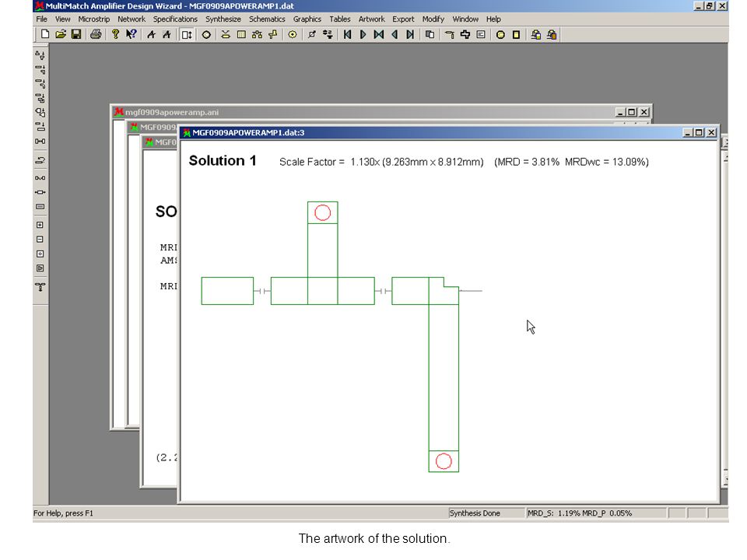
Task: Click the sidebar box containing a dot
Action: click(x=40, y=254)
